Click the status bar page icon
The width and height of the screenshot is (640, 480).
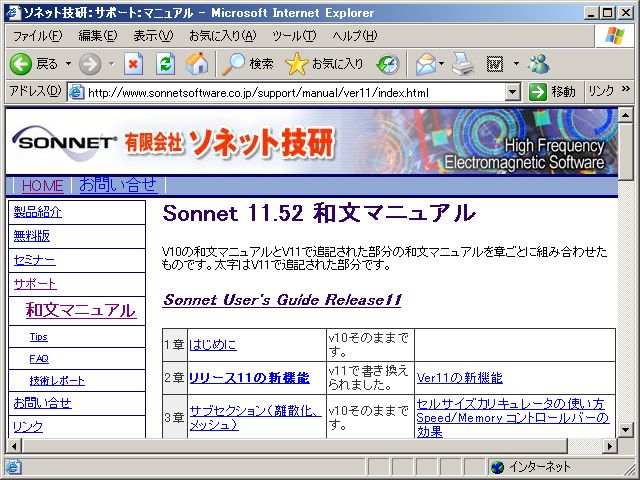(x=13, y=467)
